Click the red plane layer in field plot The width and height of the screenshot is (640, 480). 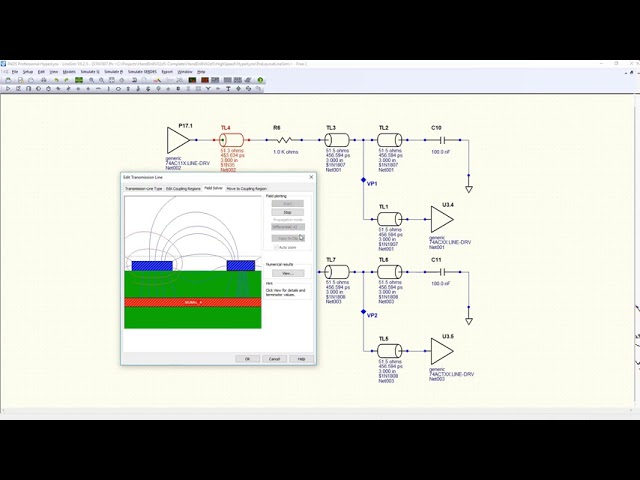coord(193,302)
